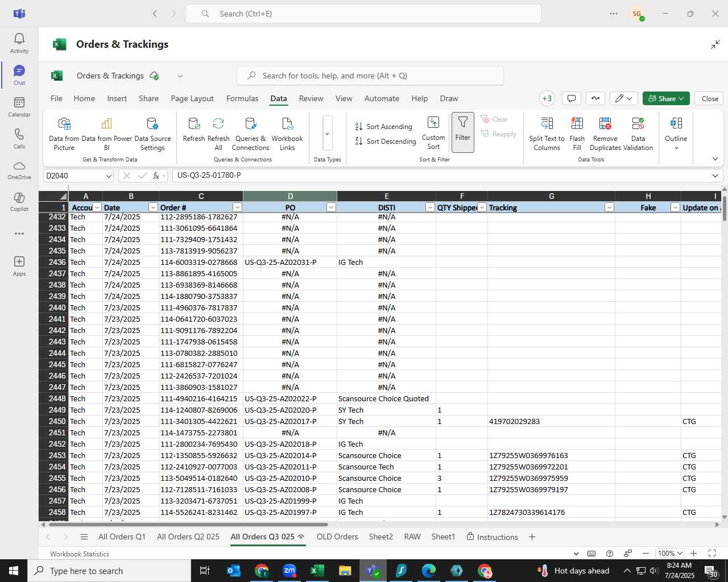
Task: Select cell with tracking 419702029283
Action: pos(551,421)
